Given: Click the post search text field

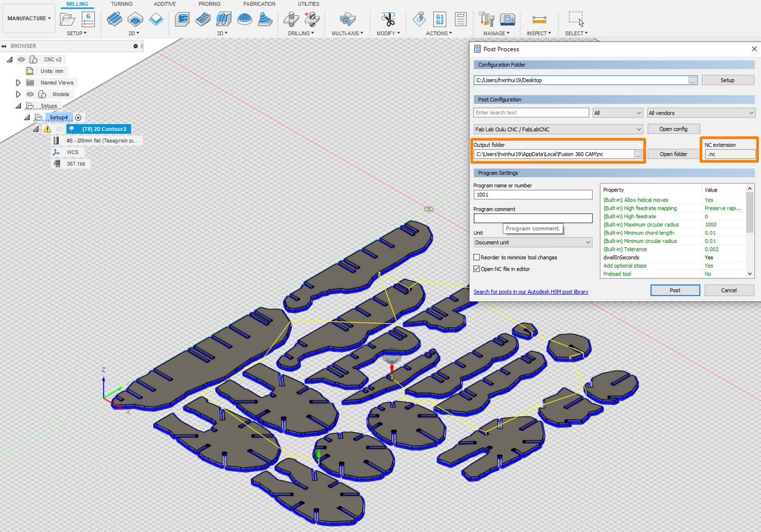Looking at the screenshot, I should pyautogui.click(x=531, y=113).
